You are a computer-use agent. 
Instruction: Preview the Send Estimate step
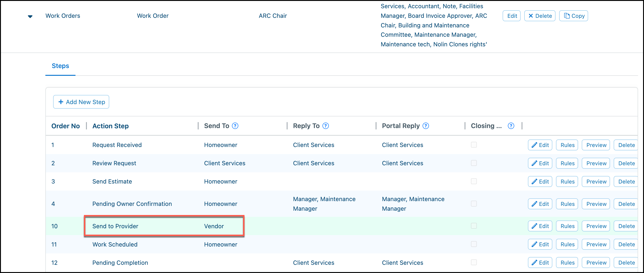coord(596,181)
